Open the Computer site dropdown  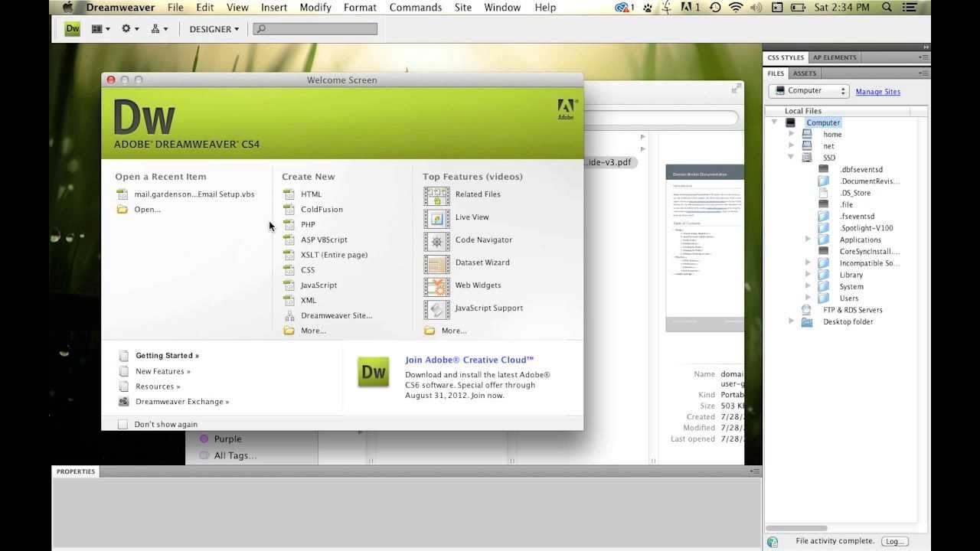point(808,91)
